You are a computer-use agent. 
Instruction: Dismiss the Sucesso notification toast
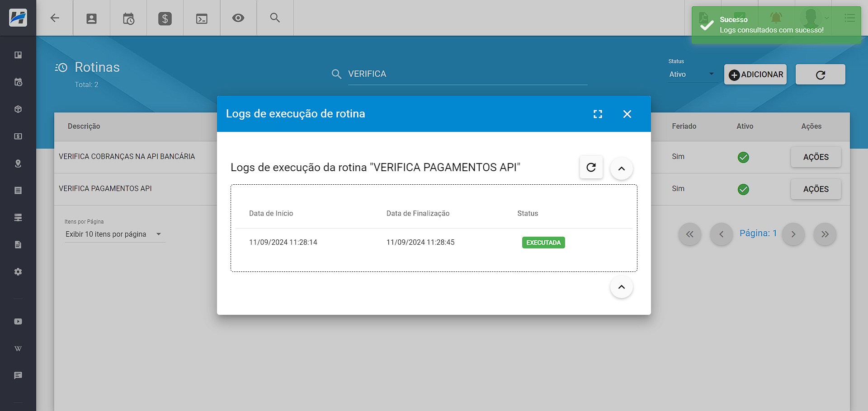click(776, 25)
